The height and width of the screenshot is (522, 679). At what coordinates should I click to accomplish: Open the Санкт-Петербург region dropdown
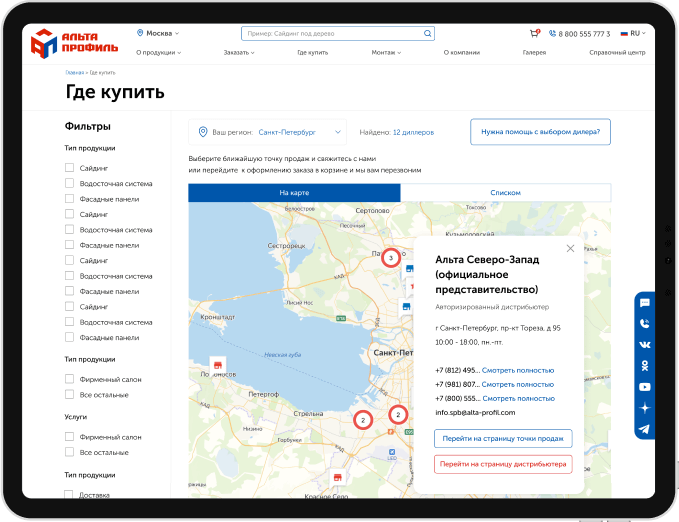tap(267, 132)
